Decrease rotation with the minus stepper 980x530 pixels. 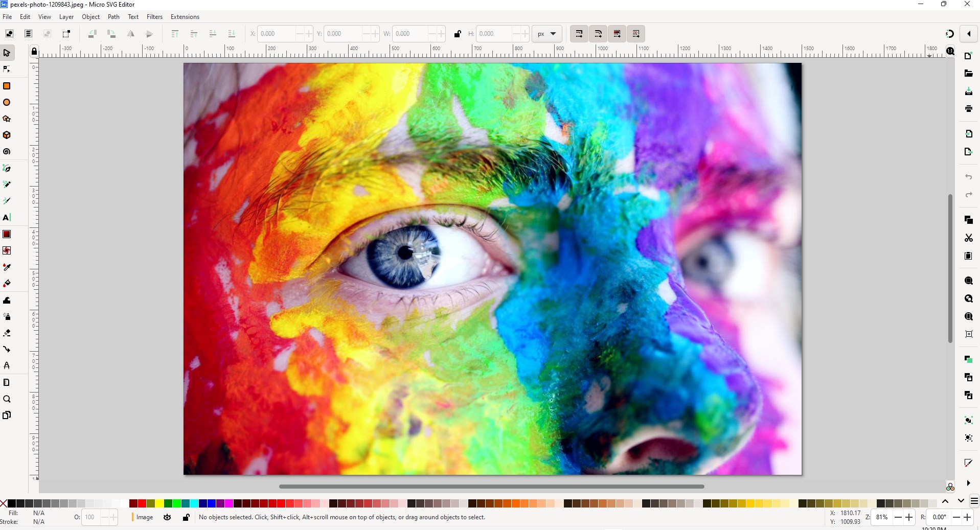tap(956, 517)
